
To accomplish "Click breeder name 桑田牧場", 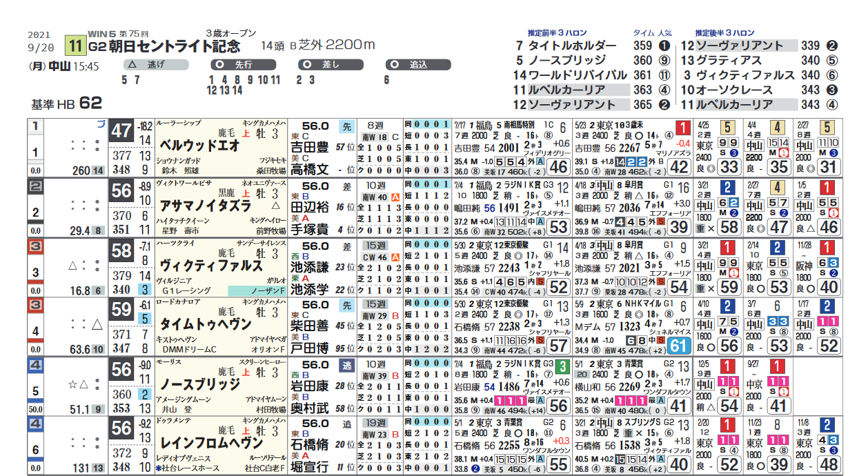I will (x=270, y=170).
